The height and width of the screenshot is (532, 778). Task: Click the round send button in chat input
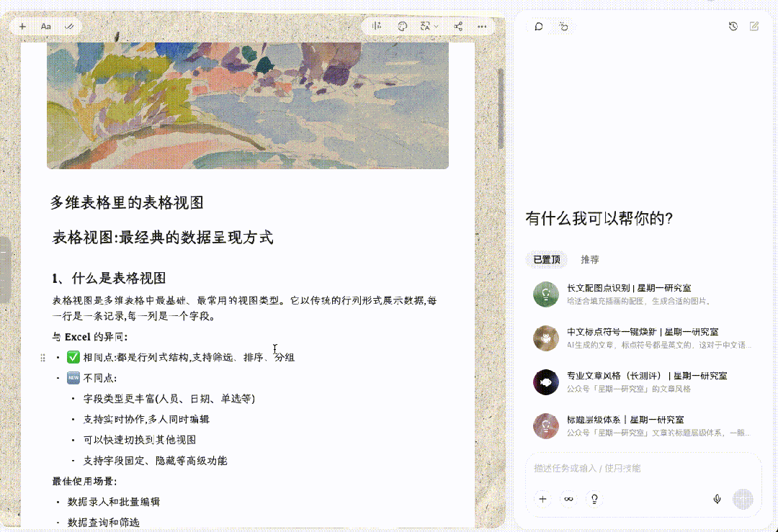pyautogui.click(x=743, y=500)
